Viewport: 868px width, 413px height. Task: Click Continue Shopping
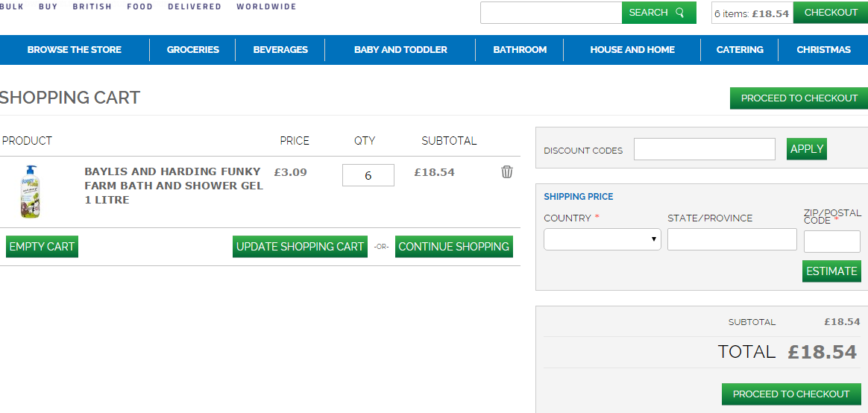click(x=454, y=246)
